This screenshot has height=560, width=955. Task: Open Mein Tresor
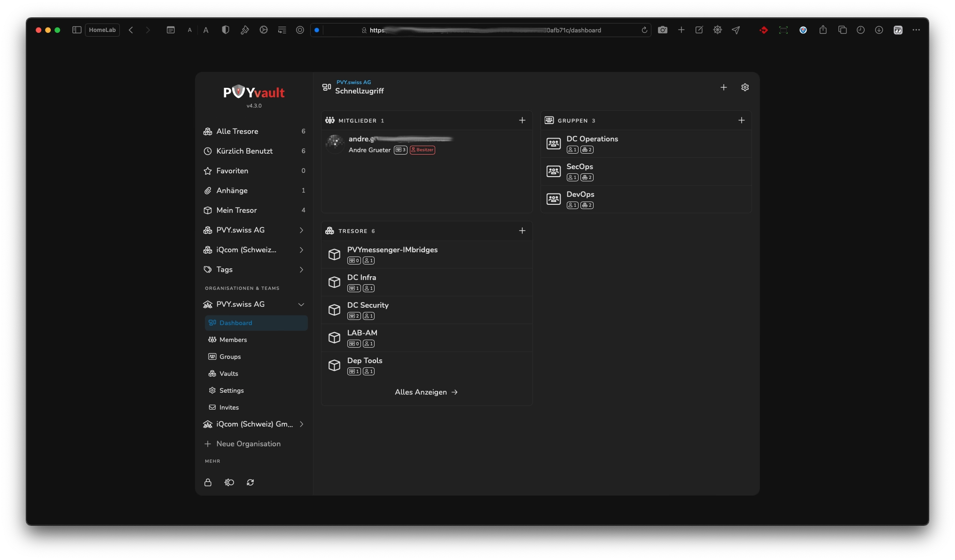pyautogui.click(x=254, y=210)
